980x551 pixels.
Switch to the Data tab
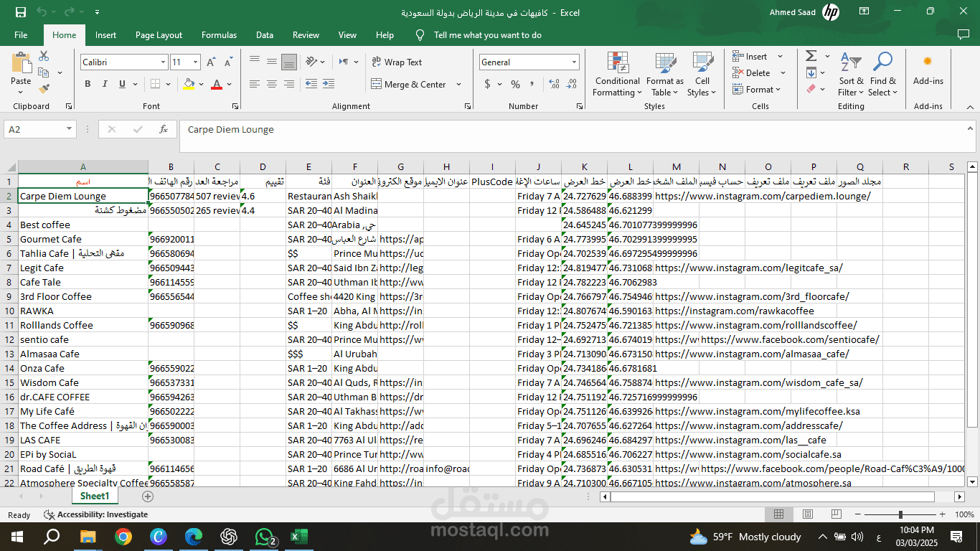tap(264, 34)
